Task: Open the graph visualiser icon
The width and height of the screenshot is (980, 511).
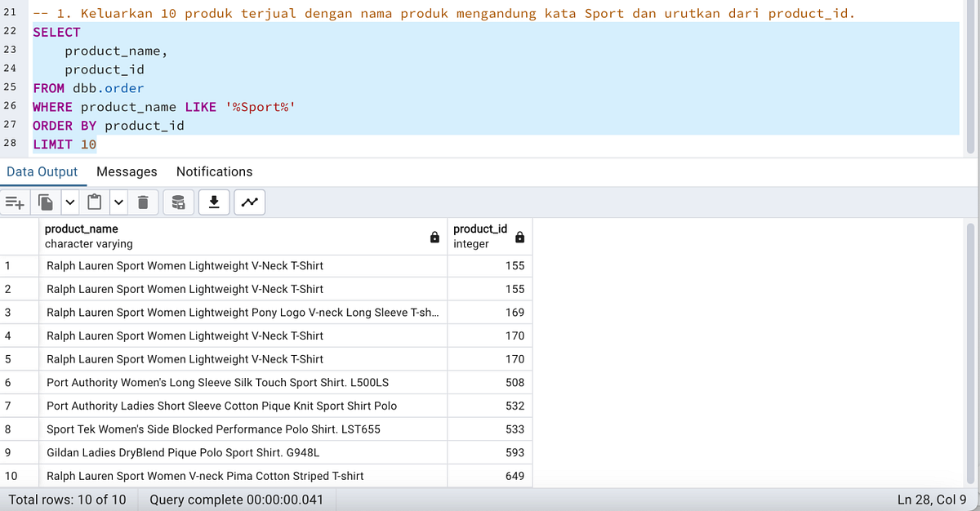Action: [x=248, y=202]
